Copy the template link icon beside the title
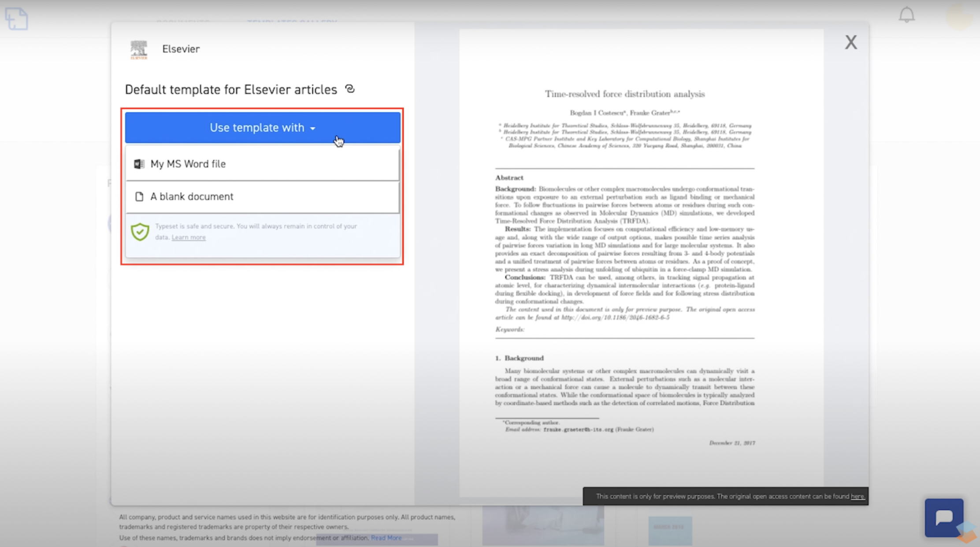 (349, 89)
